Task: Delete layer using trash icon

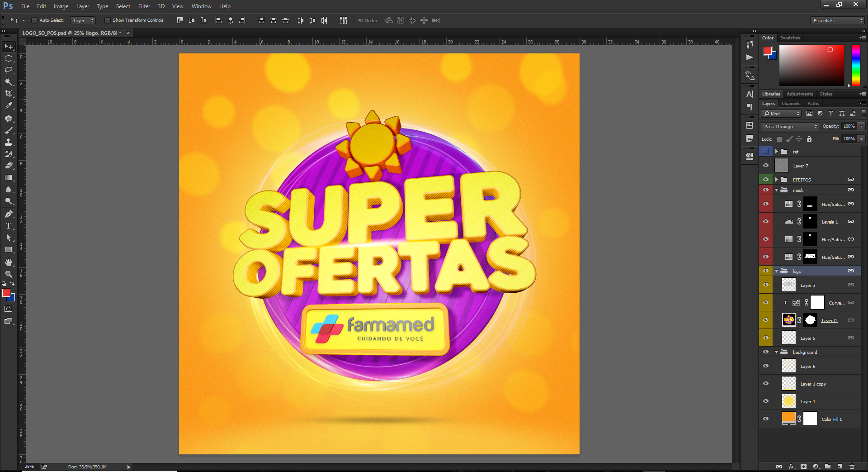Action: coord(852,467)
